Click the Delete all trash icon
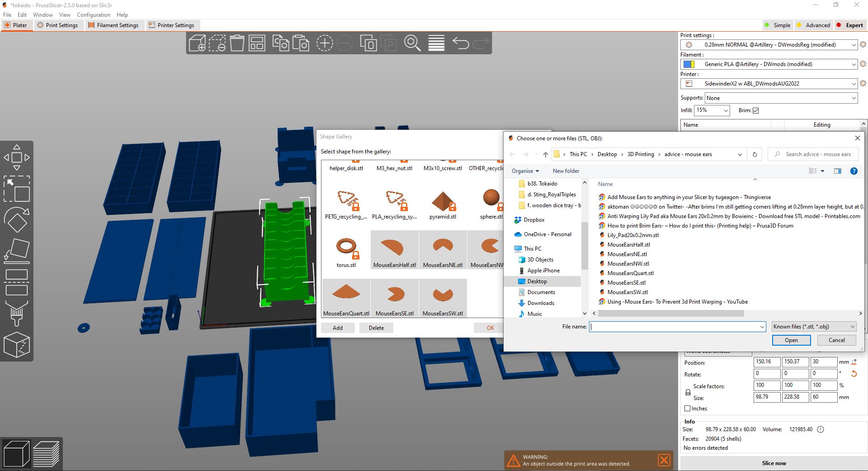This screenshot has height=471, width=868. (237, 43)
